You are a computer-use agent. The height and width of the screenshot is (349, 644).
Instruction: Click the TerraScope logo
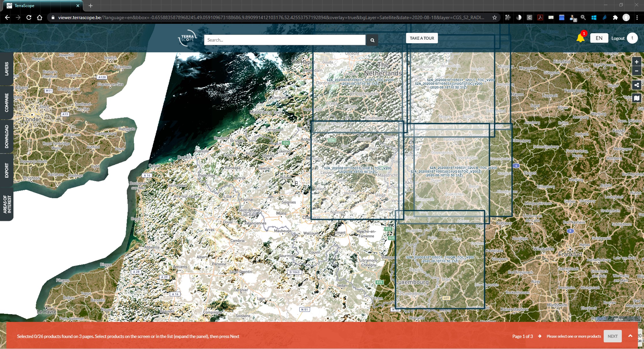188,38
